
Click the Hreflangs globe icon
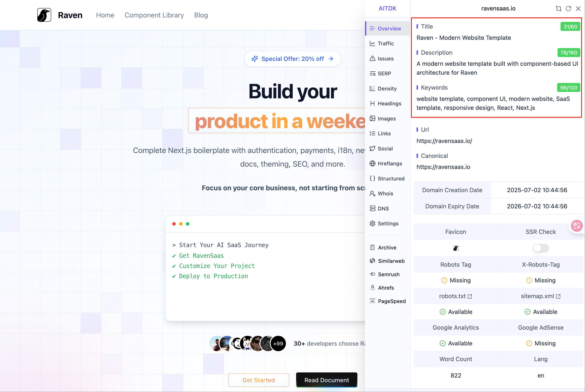[x=372, y=163]
